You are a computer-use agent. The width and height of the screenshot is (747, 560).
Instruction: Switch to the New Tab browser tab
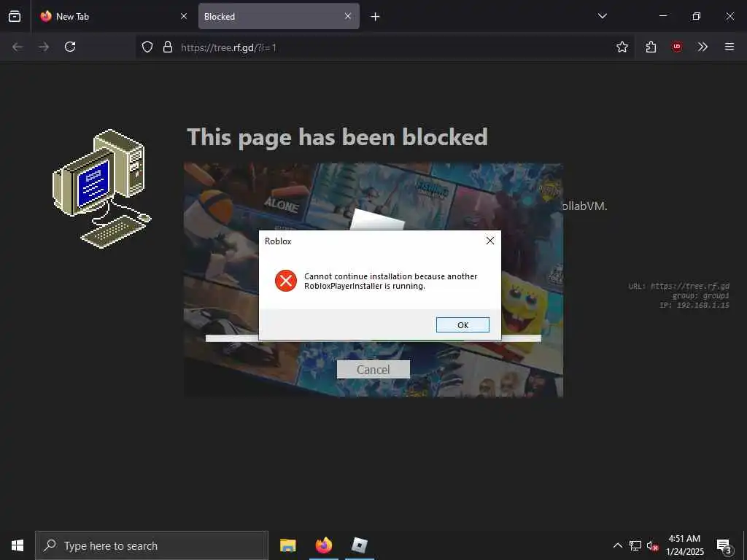[113, 16]
